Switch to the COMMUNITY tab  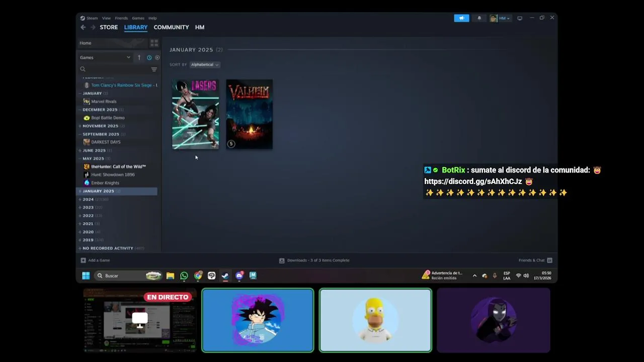point(171,27)
